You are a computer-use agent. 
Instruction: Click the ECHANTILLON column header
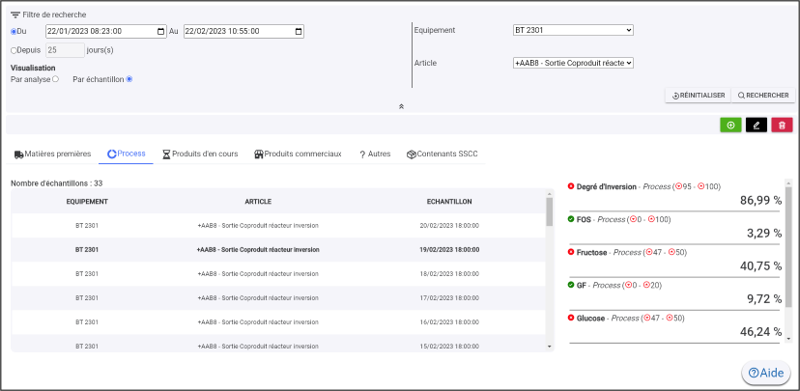point(449,202)
